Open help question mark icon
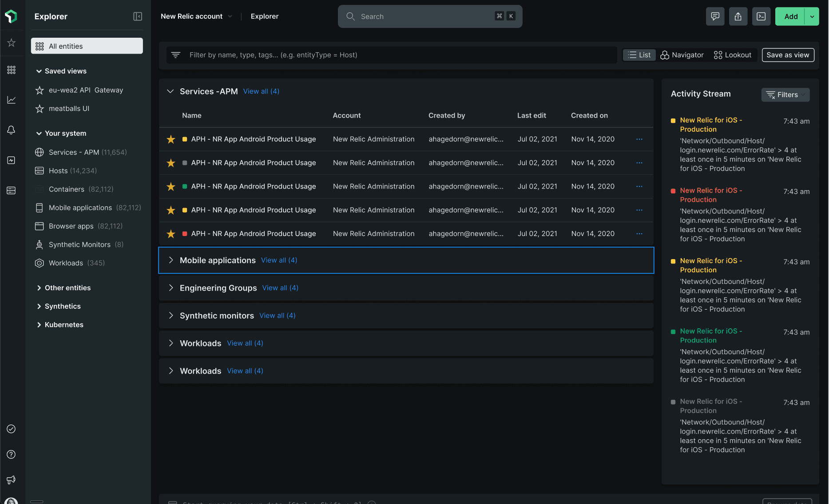Viewport: 829px width, 504px height. click(x=12, y=454)
